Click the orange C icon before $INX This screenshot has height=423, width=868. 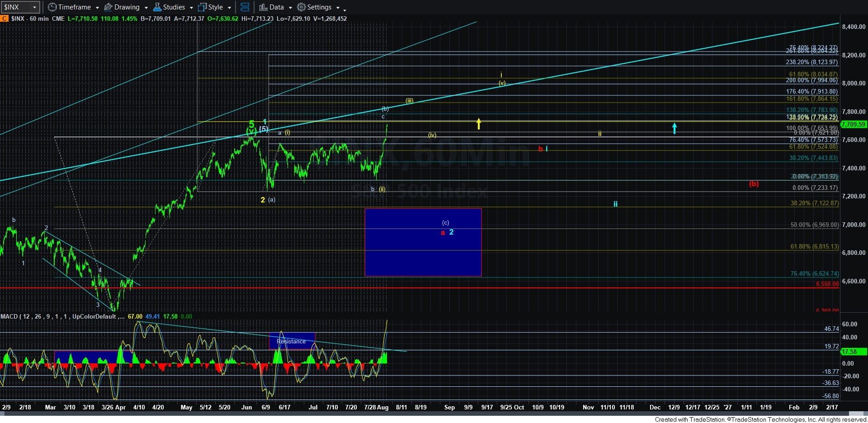[4, 19]
